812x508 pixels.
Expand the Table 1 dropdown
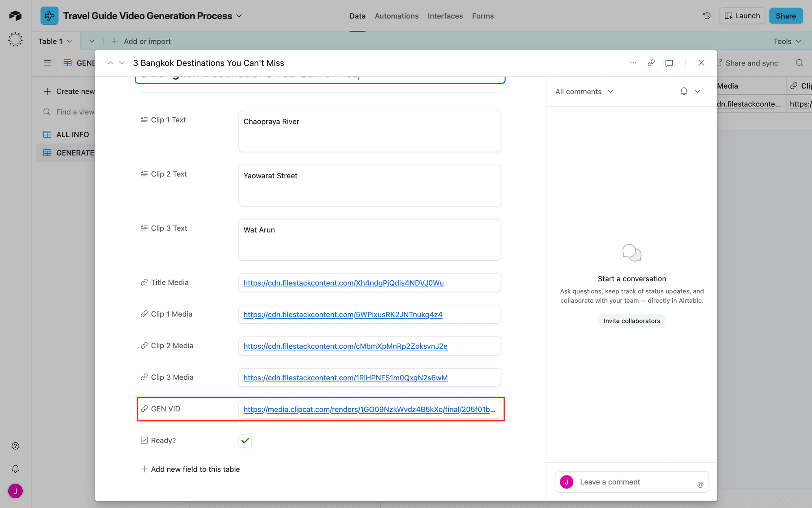pyautogui.click(x=68, y=41)
